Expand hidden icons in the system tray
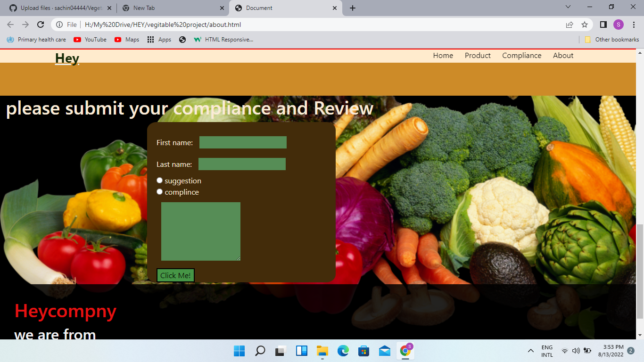Screen dimensions: 644x362 pyautogui.click(x=530, y=351)
